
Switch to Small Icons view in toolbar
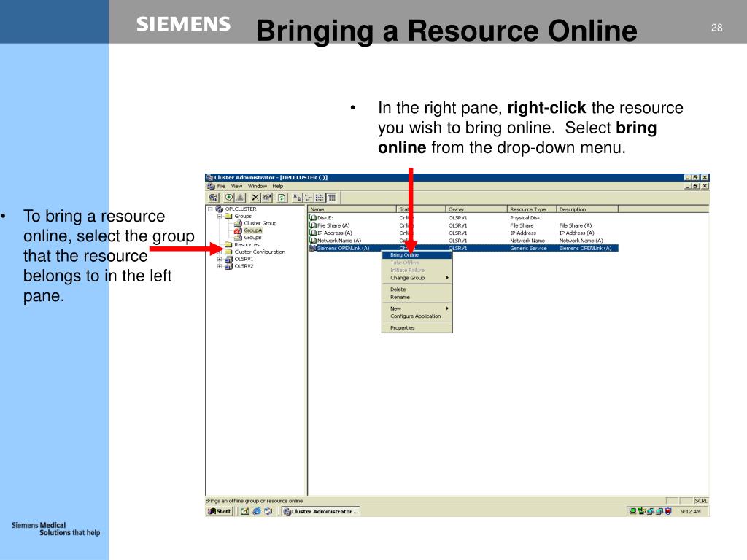(309, 198)
